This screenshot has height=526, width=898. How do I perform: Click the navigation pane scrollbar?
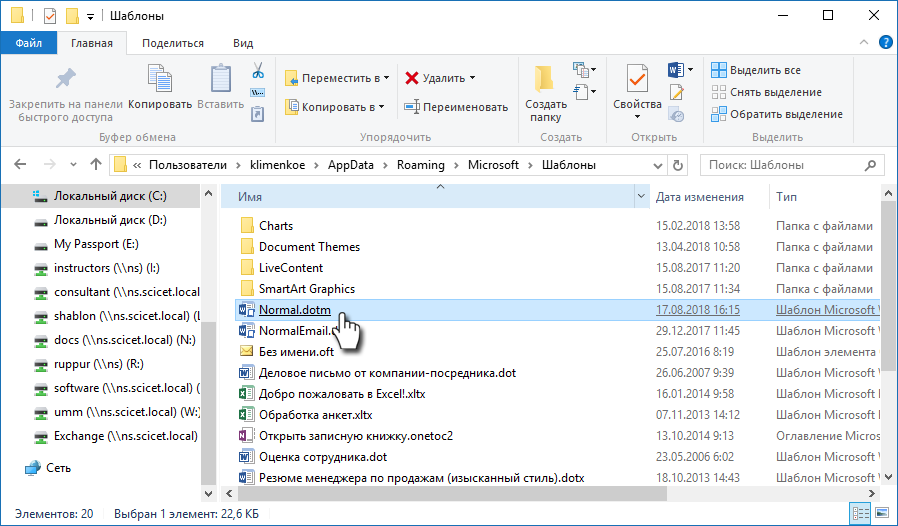(208, 402)
